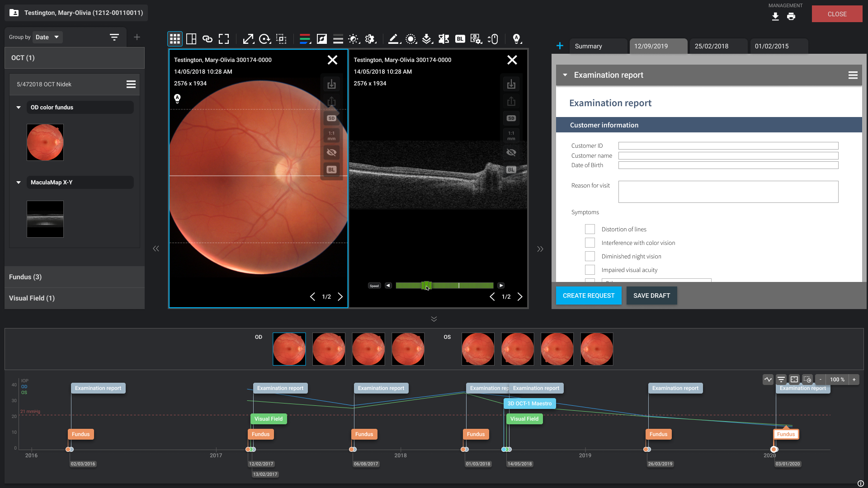
Task: Enable Impaired visual acuity checkbox
Action: click(x=590, y=270)
